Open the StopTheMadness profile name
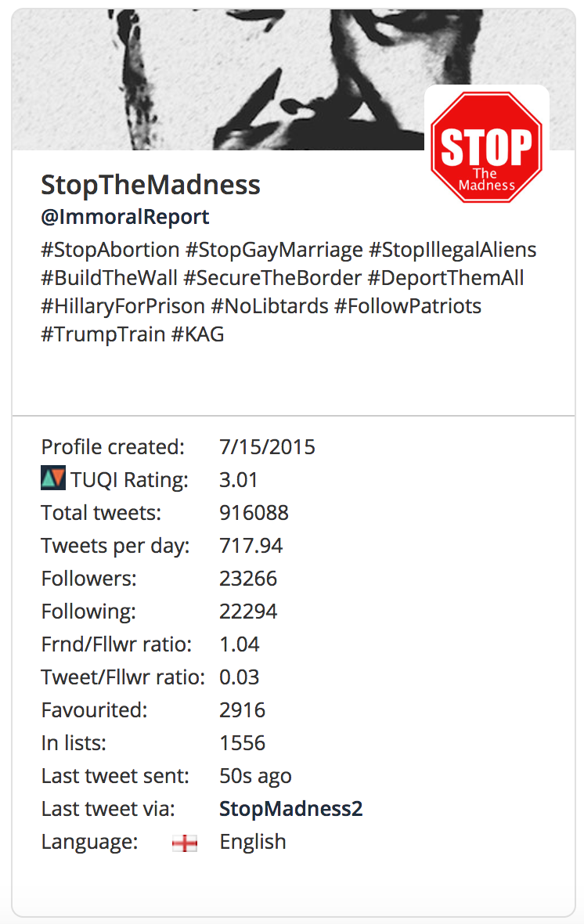Viewport: 584px width, 924px height. [x=150, y=185]
